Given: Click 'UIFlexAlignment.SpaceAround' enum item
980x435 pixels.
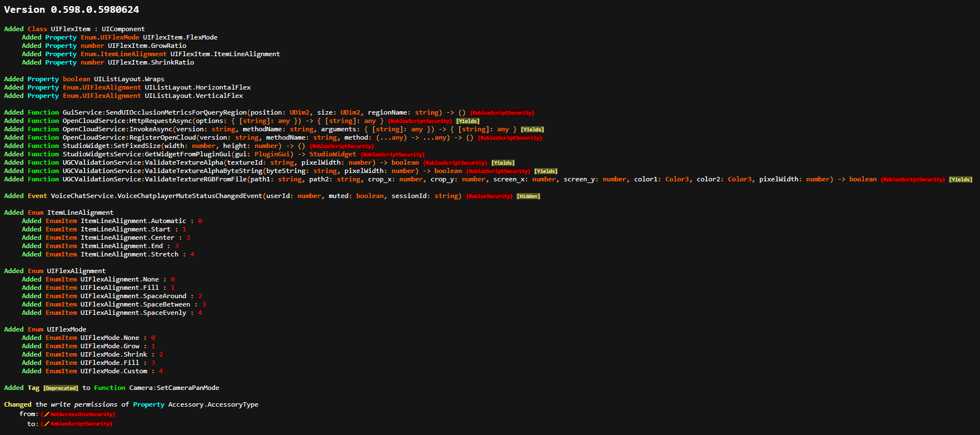Looking at the screenshot, I should coord(133,296).
